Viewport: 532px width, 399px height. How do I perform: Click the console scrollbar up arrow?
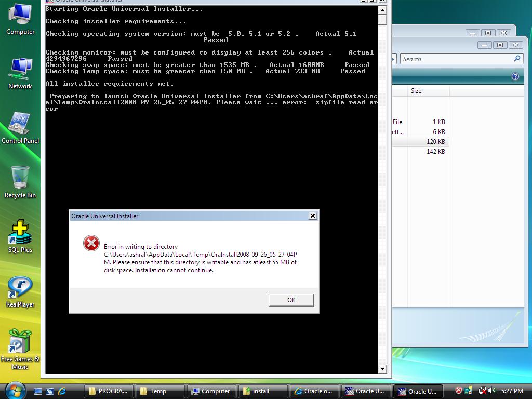(382, 10)
